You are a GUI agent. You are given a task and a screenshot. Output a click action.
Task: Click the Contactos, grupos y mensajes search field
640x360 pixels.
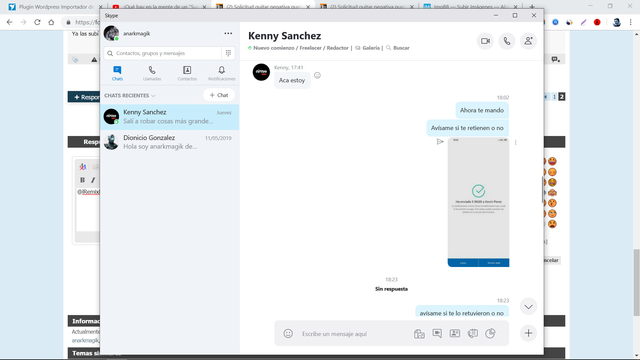[163, 53]
